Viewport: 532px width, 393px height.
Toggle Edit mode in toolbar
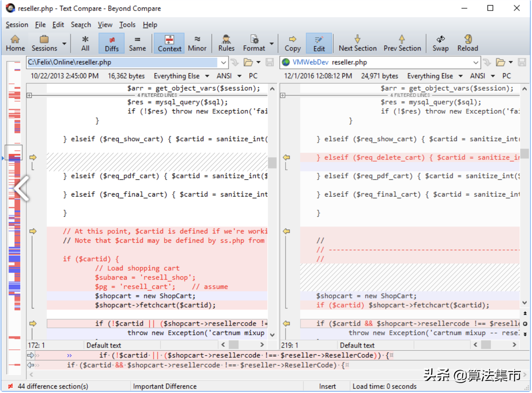coord(319,43)
